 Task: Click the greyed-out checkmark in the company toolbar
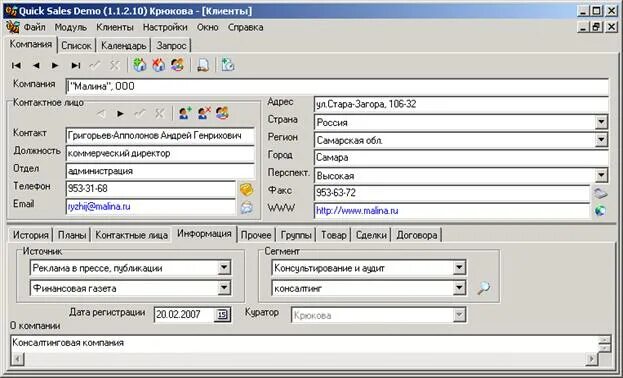coord(95,65)
